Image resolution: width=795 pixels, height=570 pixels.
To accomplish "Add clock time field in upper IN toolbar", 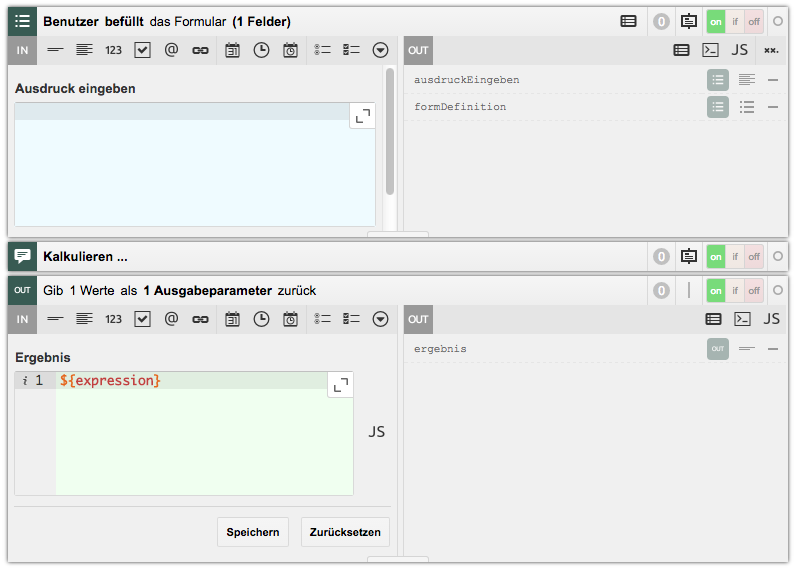I will click(x=262, y=50).
